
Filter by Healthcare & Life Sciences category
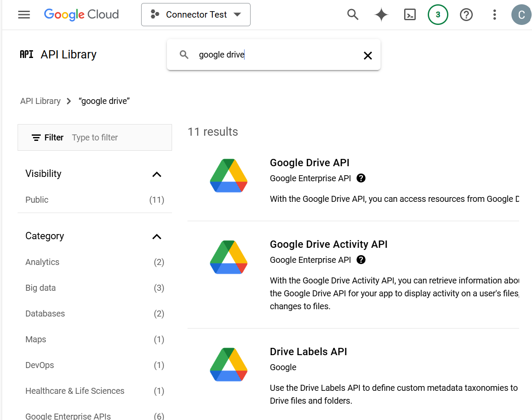click(x=94, y=391)
